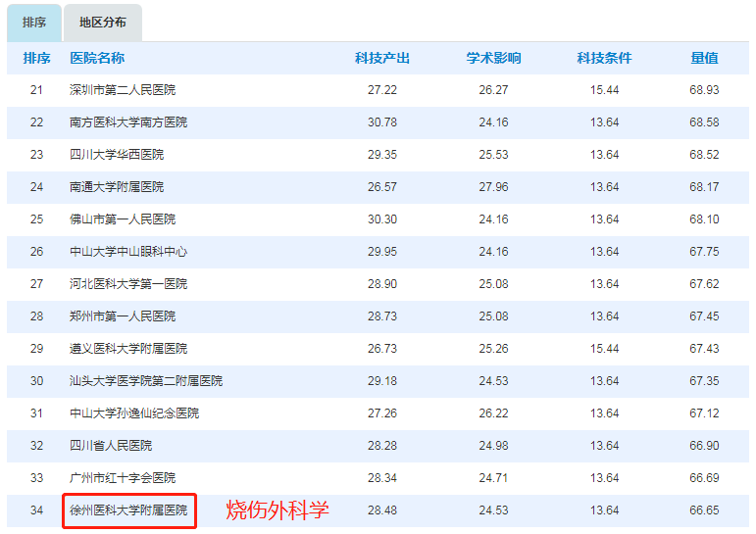
Task: Click the 科技产出 column header
Action: coord(382,59)
